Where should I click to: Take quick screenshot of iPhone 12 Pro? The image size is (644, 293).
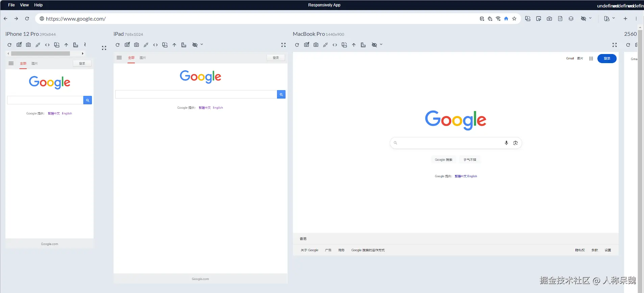19,45
